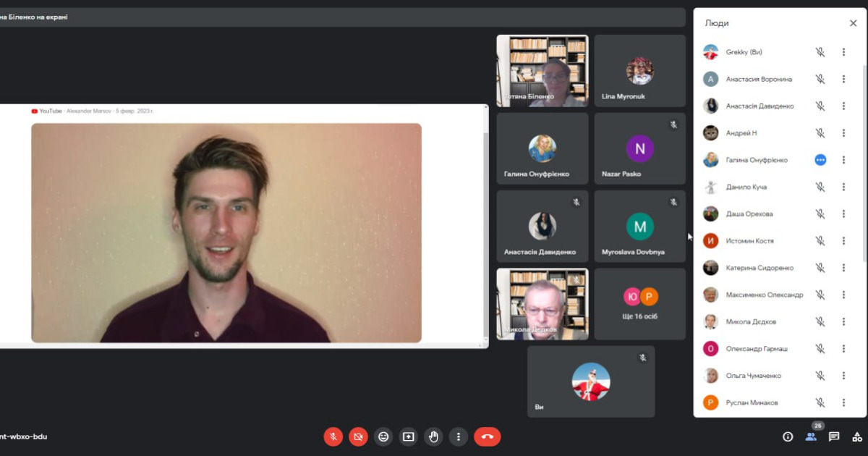Open the chat panel
The image size is (868, 456).
tap(834, 436)
